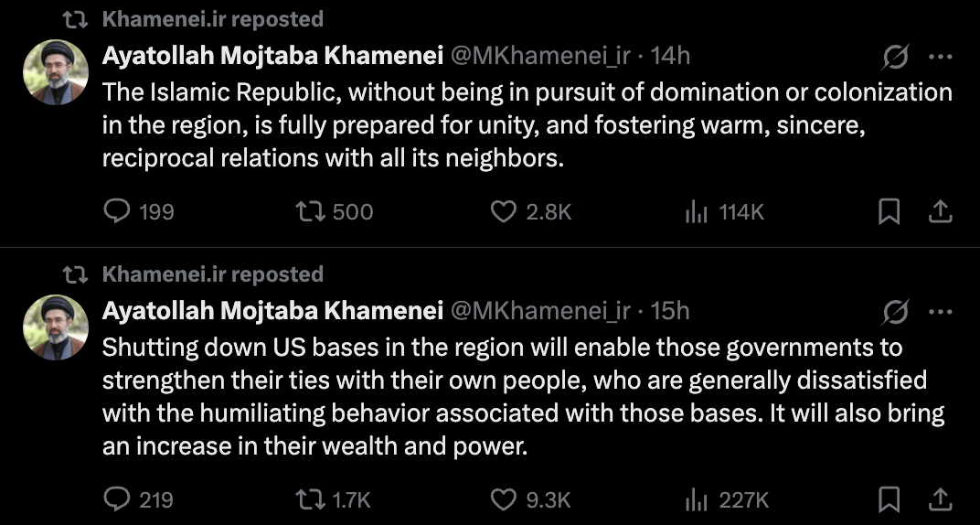
Task: Open more options on the 14h post
Action: pos(940,57)
